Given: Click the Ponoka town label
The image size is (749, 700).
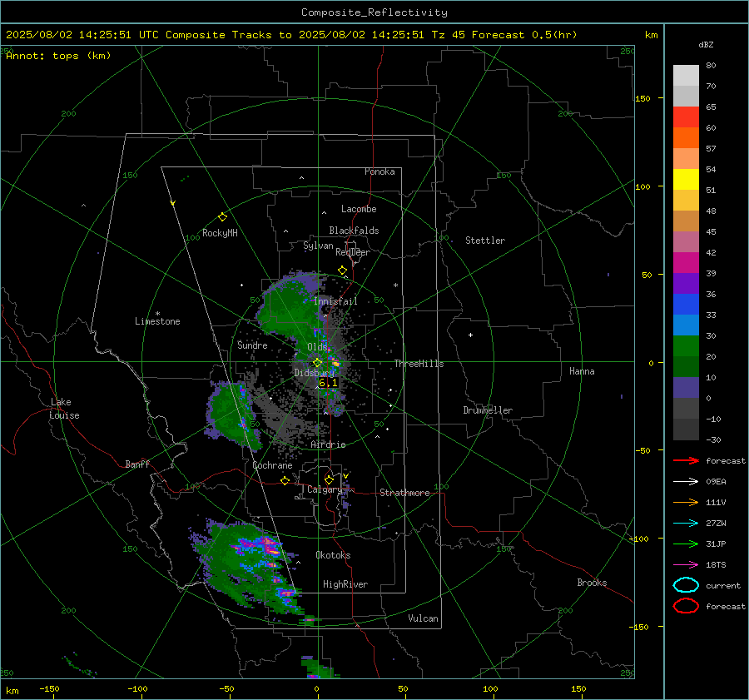Looking at the screenshot, I should [379, 172].
